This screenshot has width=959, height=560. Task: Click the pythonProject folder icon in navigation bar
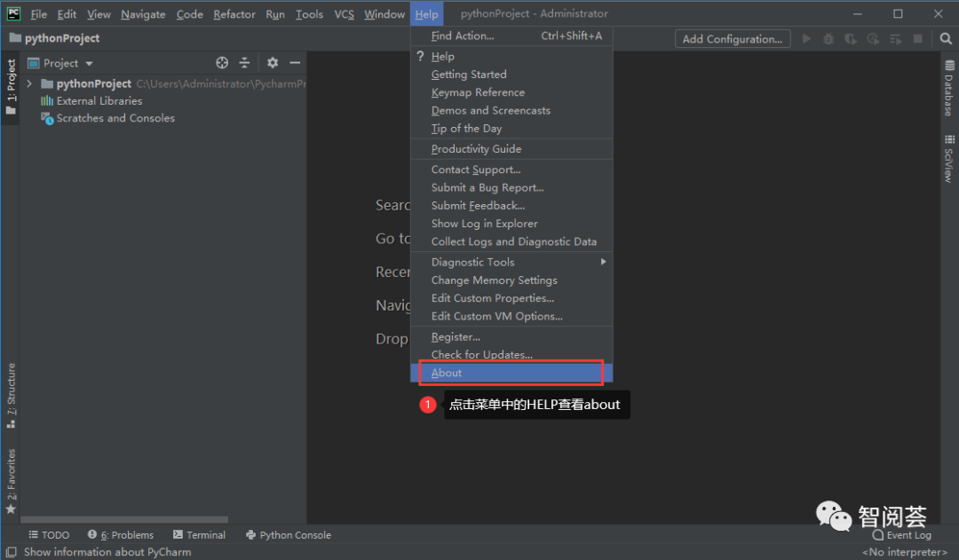(x=15, y=38)
